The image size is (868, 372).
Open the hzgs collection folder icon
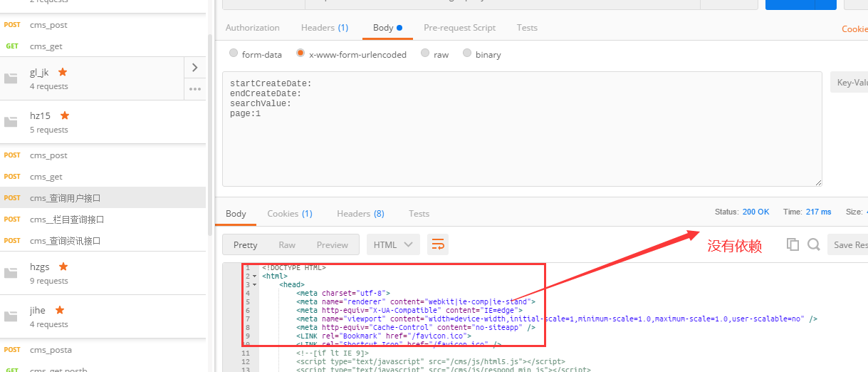pyautogui.click(x=11, y=273)
